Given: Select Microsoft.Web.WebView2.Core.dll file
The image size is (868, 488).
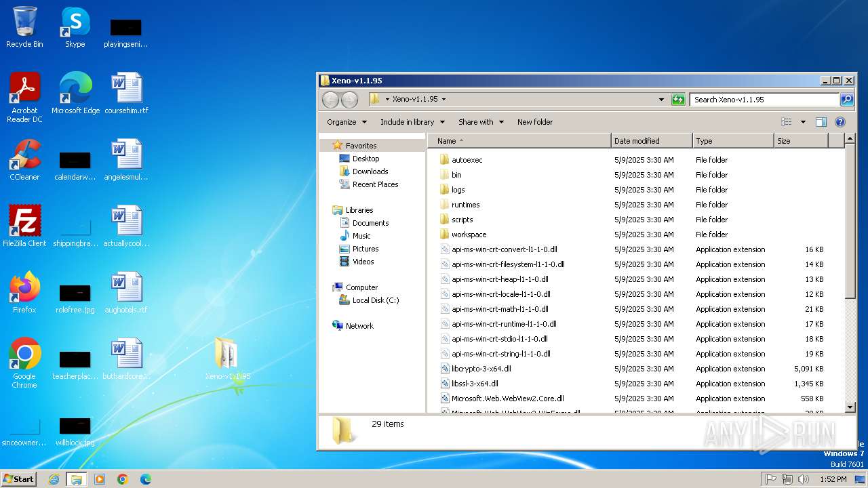Looking at the screenshot, I should [x=502, y=399].
